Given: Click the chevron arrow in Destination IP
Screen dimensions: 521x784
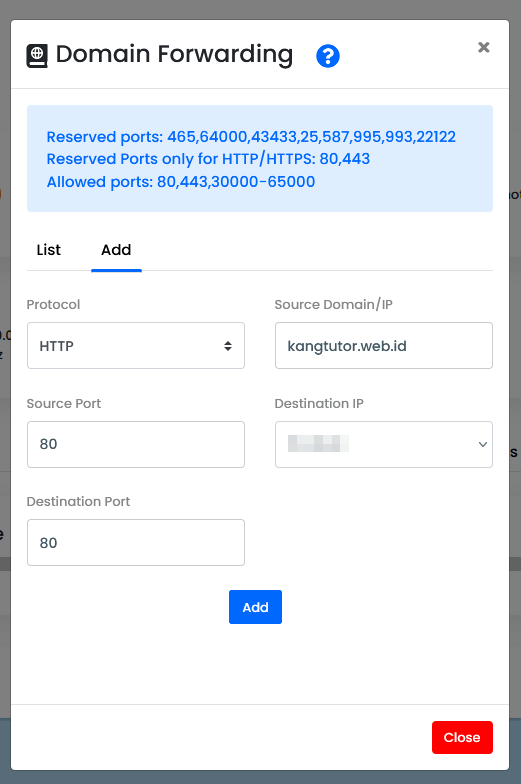Looking at the screenshot, I should (482, 444).
